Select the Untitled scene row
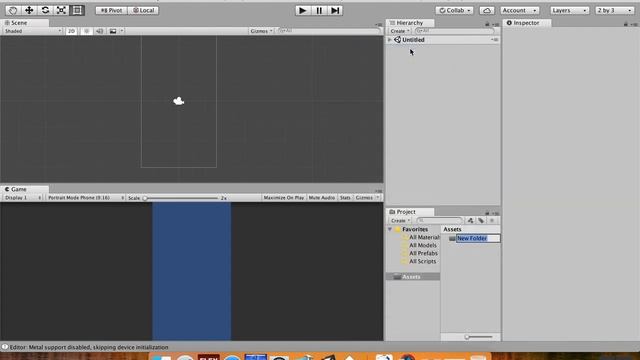The height and width of the screenshot is (360, 640). 443,40
